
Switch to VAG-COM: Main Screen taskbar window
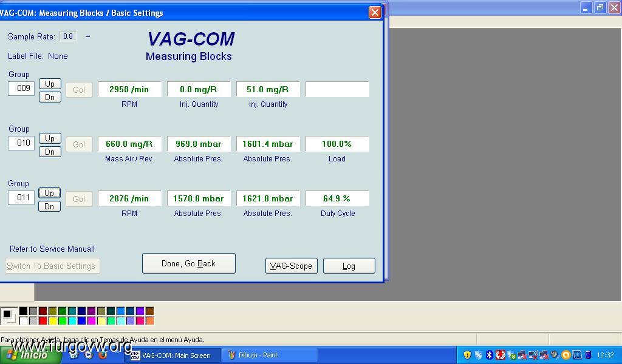click(173, 356)
